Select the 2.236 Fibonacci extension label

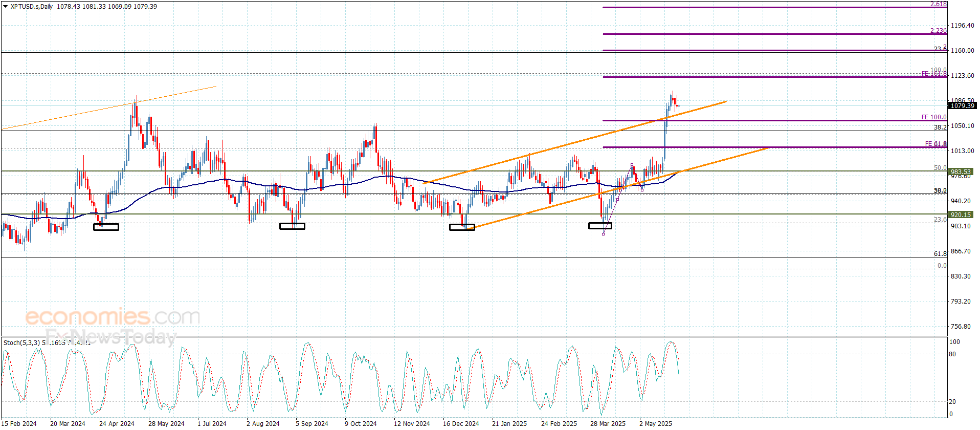[939, 31]
